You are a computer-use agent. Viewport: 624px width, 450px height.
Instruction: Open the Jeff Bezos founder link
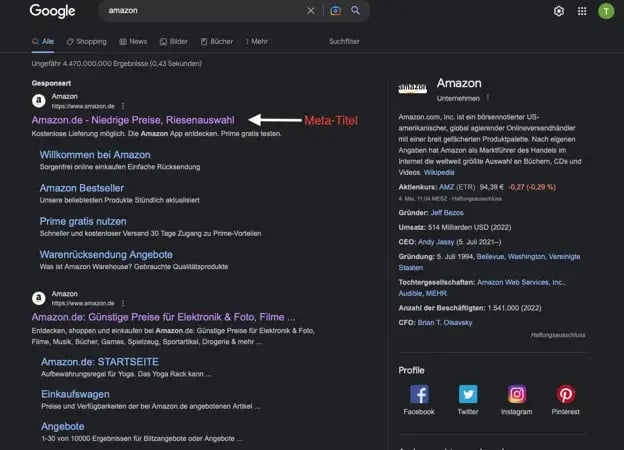(x=447, y=213)
